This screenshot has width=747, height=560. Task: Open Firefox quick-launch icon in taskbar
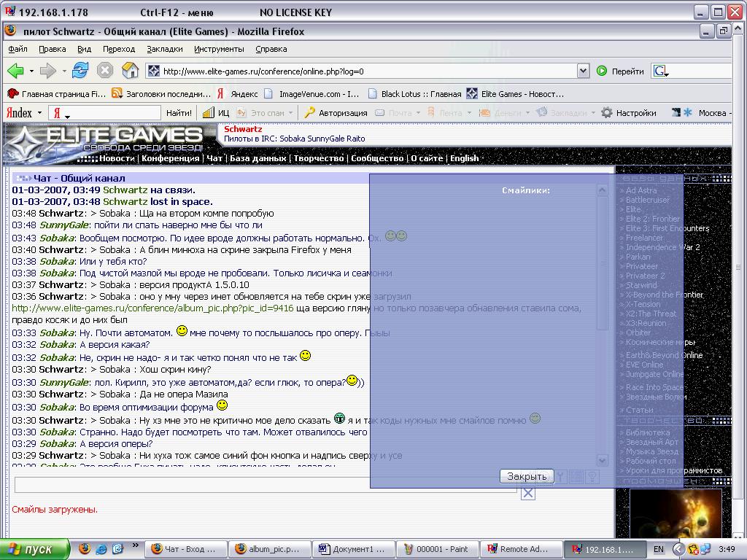[85, 549]
